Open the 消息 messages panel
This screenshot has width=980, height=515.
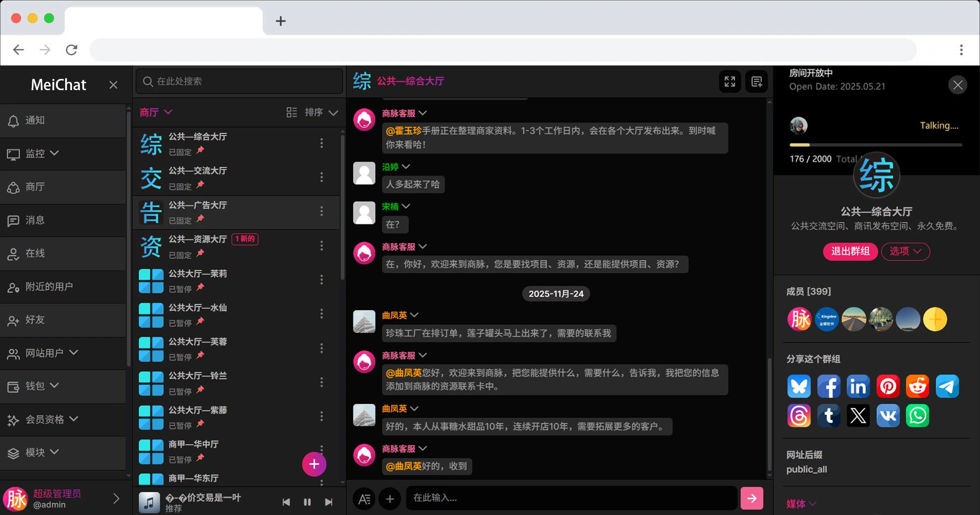coord(35,220)
